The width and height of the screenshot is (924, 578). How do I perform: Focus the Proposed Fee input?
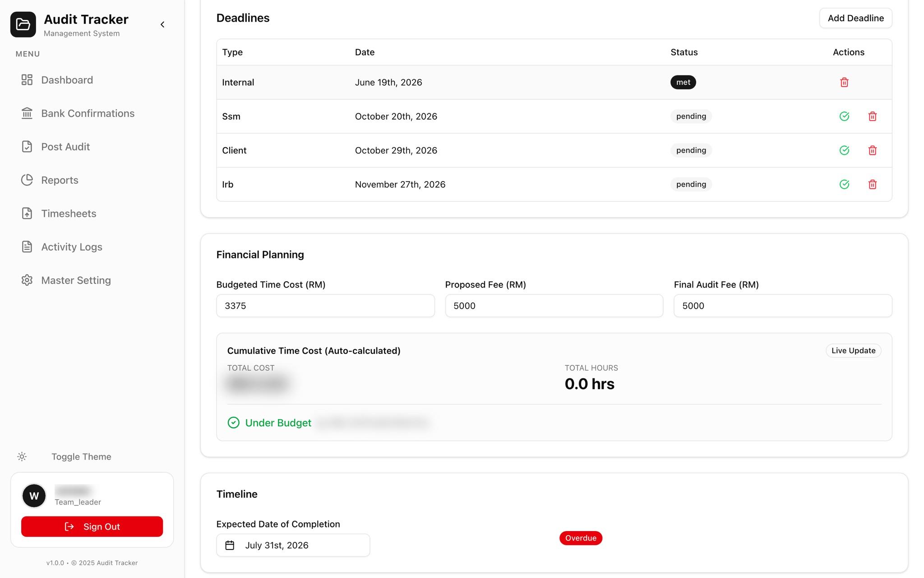point(554,306)
